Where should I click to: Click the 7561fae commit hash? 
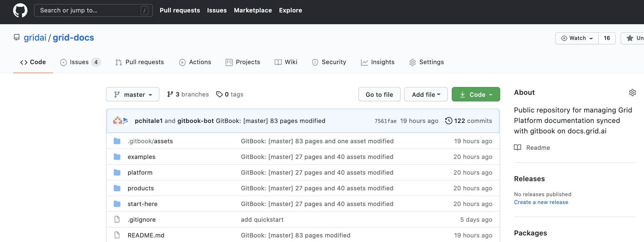385,121
